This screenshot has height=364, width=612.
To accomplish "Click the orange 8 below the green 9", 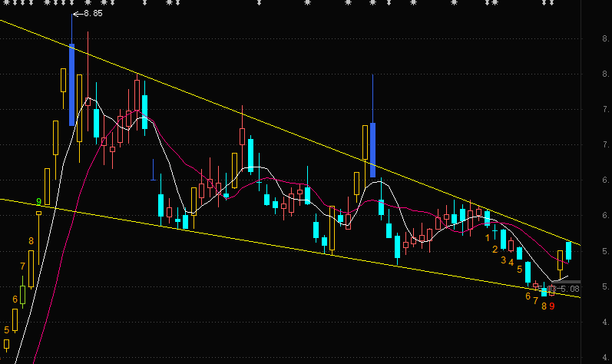I will [31, 241].
